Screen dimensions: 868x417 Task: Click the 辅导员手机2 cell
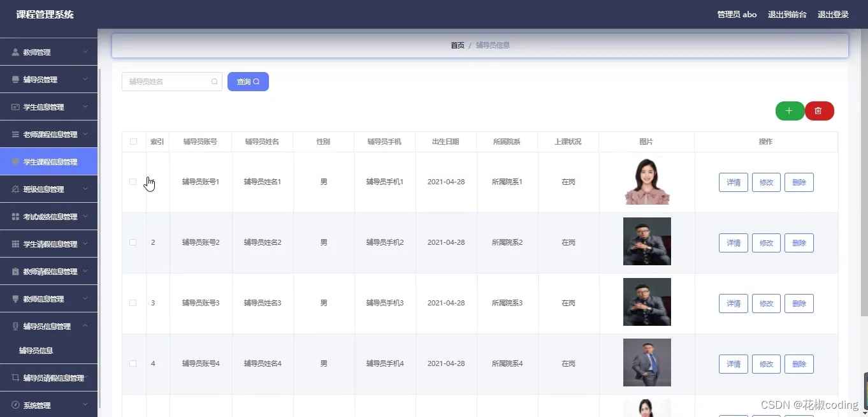click(385, 242)
